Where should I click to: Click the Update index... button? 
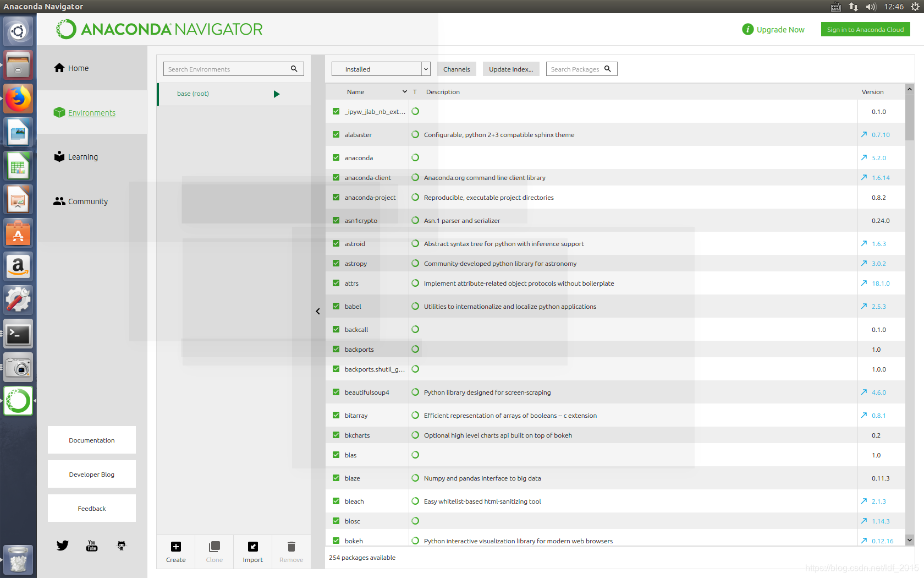pos(511,69)
